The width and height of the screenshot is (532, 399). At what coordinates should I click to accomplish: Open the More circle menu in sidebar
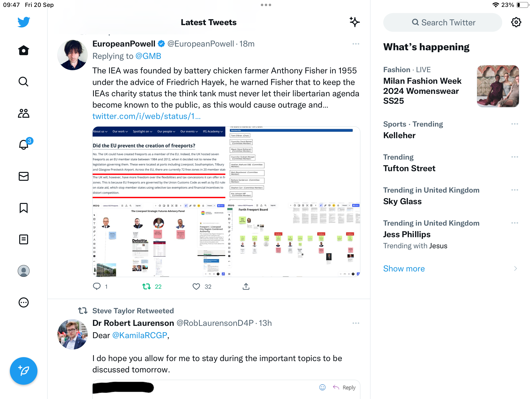24,302
